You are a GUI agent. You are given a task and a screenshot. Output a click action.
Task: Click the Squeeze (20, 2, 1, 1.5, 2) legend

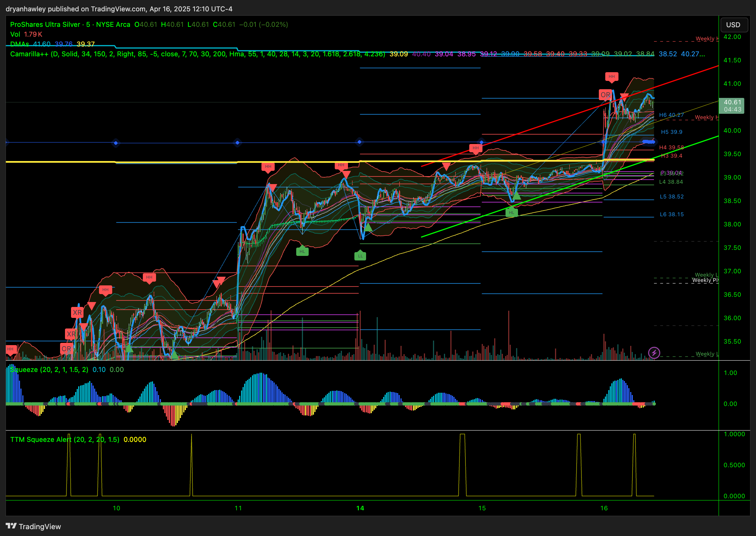pos(49,370)
